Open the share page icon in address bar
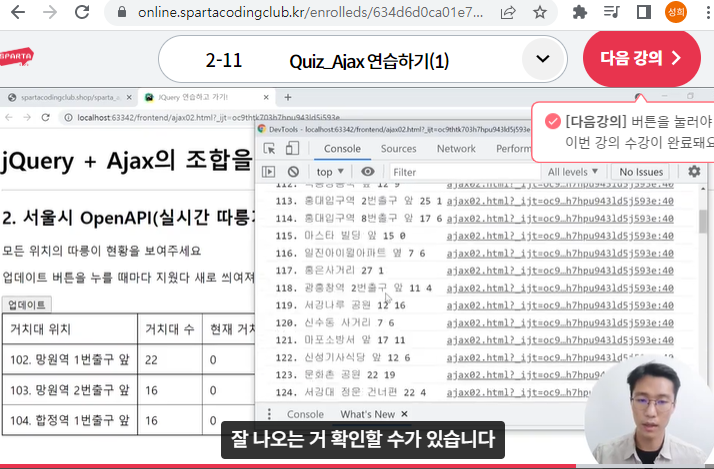The height and width of the screenshot is (469, 714). click(x=508, y=12)
